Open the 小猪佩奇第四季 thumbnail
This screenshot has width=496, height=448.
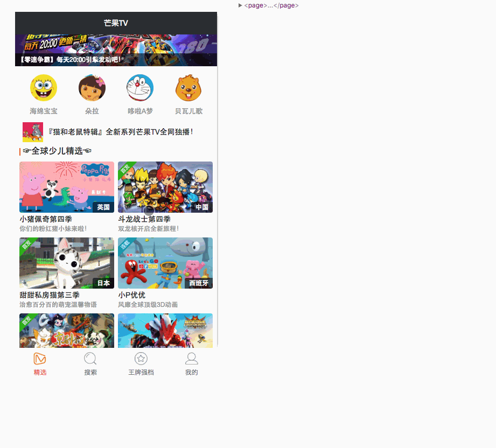[x=67, y=187]
